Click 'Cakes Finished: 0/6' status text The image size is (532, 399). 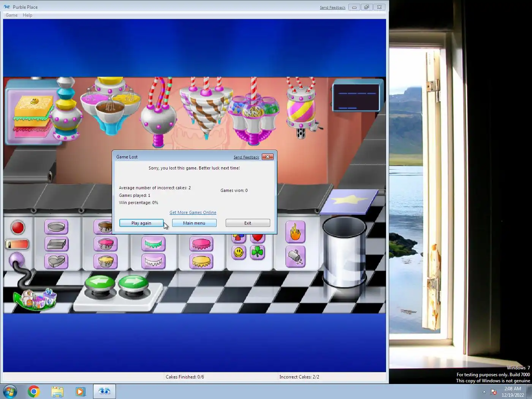pyautogui.click(x=185, y=377)
